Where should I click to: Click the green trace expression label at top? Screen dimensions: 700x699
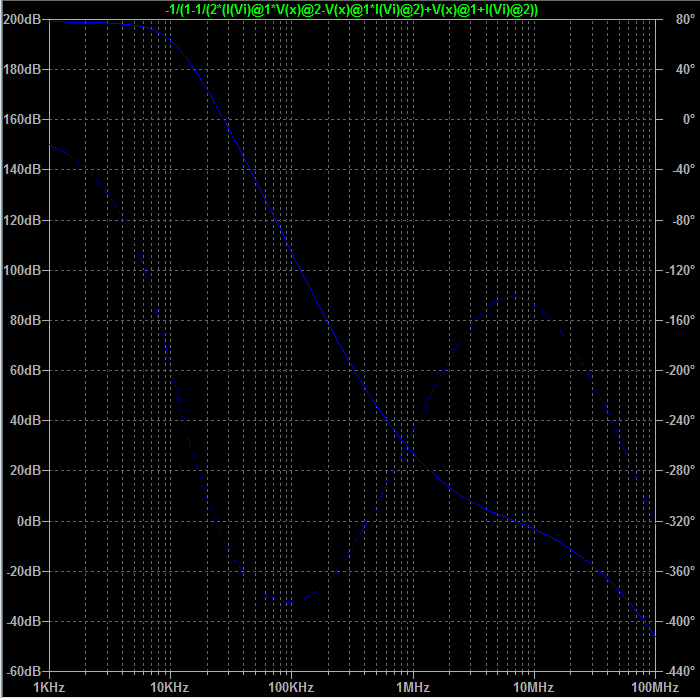352,9
